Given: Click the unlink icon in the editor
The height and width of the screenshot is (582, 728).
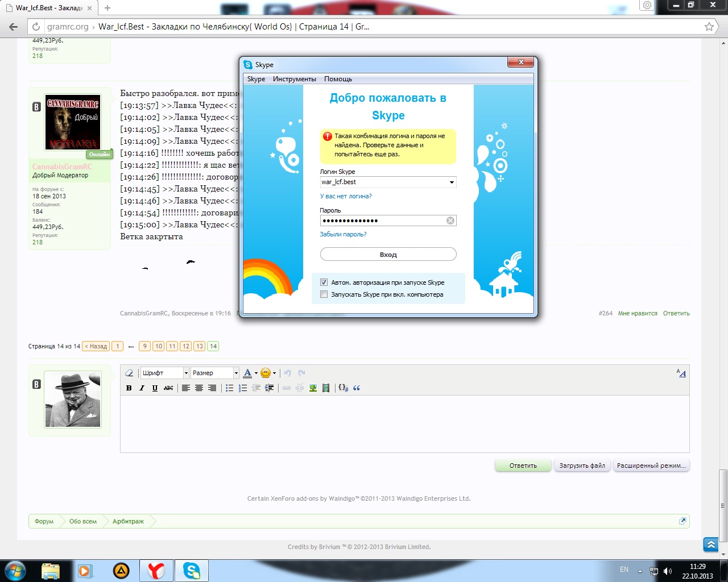Looking at the screenshot, I should (x=300, y=388).
